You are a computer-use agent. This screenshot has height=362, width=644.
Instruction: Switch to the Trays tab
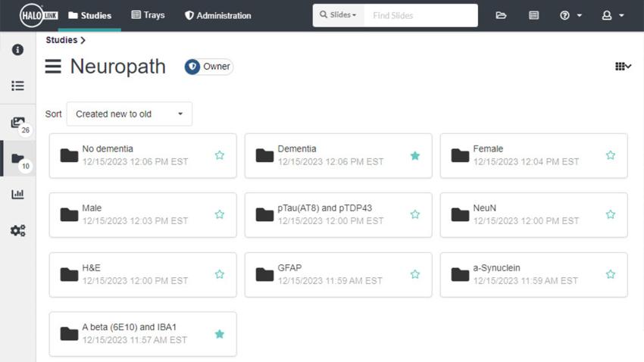coord(148,15)
